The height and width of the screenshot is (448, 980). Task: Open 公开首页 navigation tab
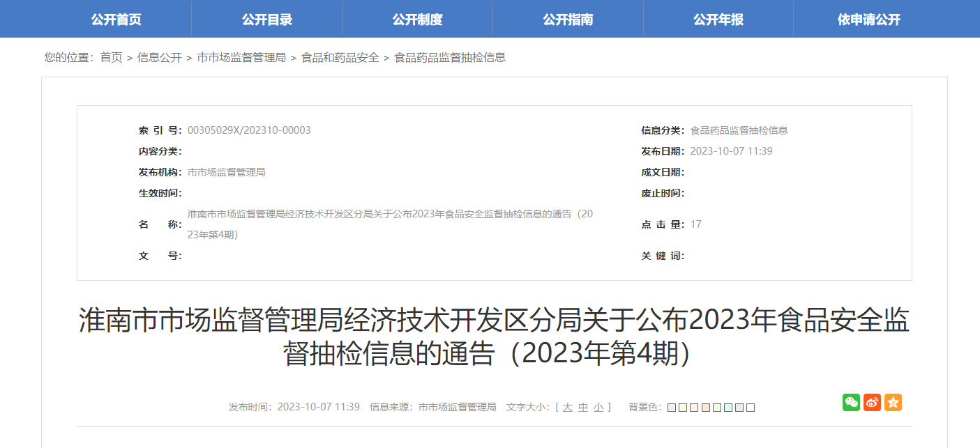(x=116, y=20)
